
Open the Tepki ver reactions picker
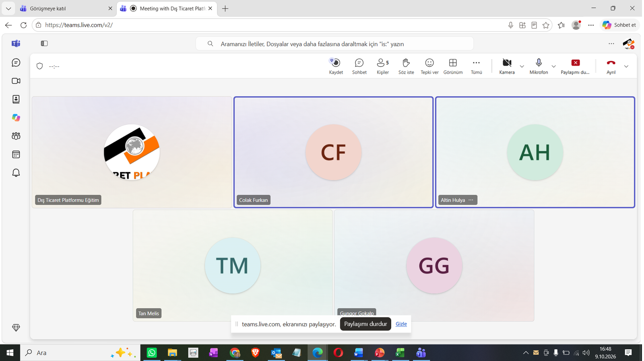[429, 66]
